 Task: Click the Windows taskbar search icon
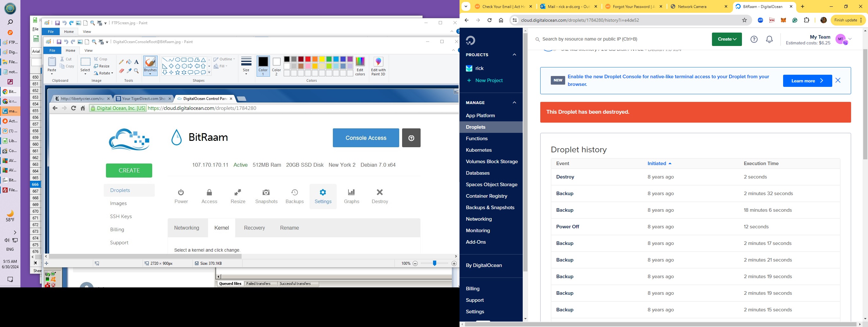pos(10,22)
